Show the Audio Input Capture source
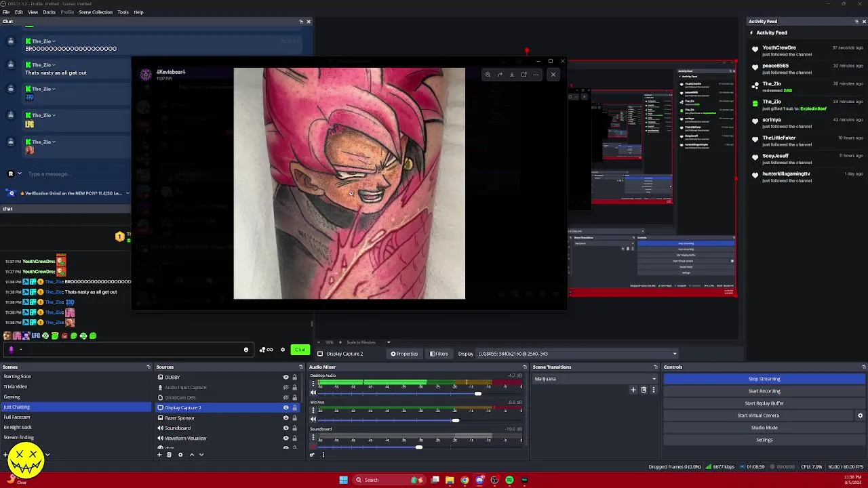 tap(285, 388)
